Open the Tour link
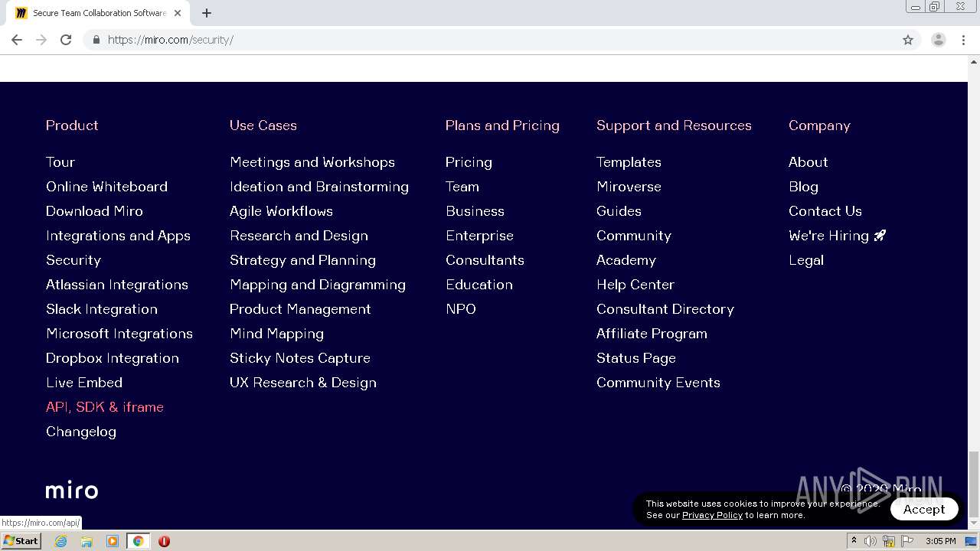The image size is (980, 551). pyautogui.click(x=60, y=162)
